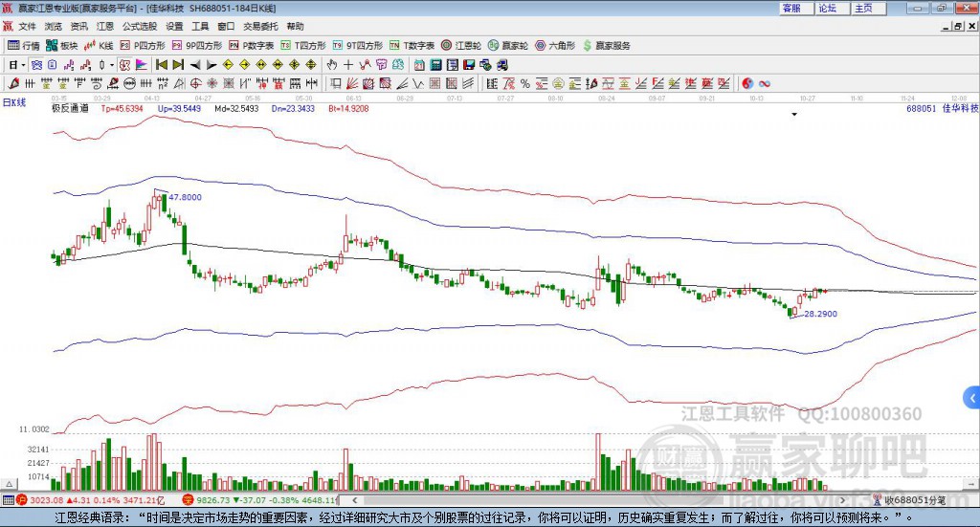Open the 文件 menu

tap(27, 26)
